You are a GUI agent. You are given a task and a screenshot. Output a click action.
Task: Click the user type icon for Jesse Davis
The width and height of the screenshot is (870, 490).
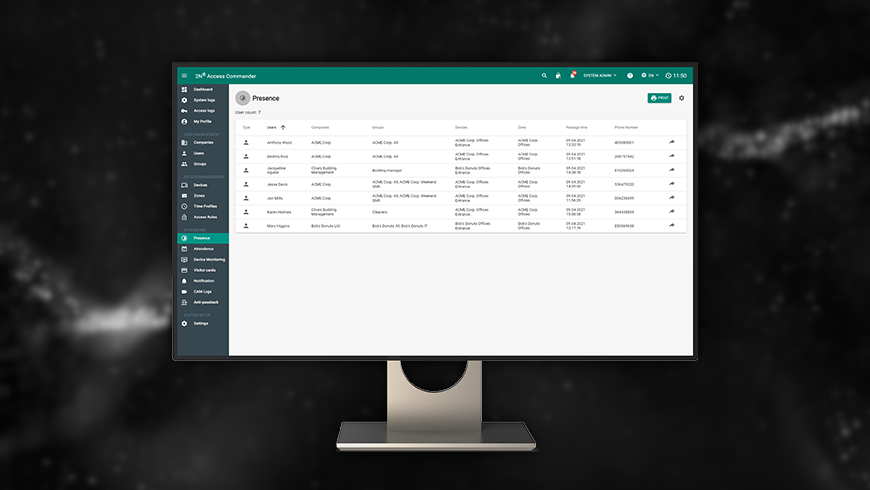(246, 184)
